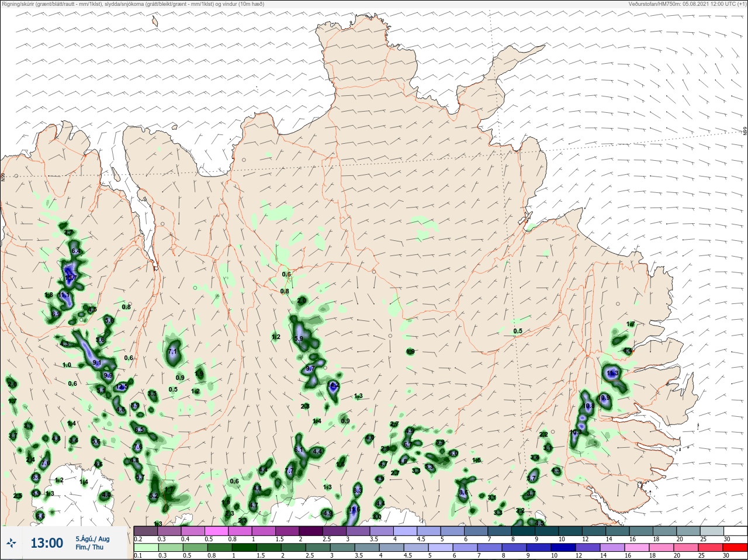Viewport: 748px width, 560px height.
Task: Click the N99 latitude label at the left edge
Action: (3, 176)
